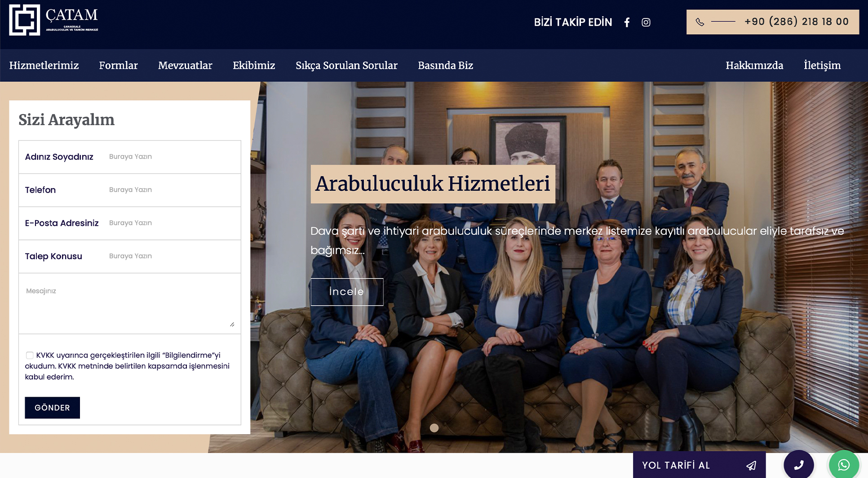
Task: Open the WhatsApp chat icon
Action: pos(844,465)
